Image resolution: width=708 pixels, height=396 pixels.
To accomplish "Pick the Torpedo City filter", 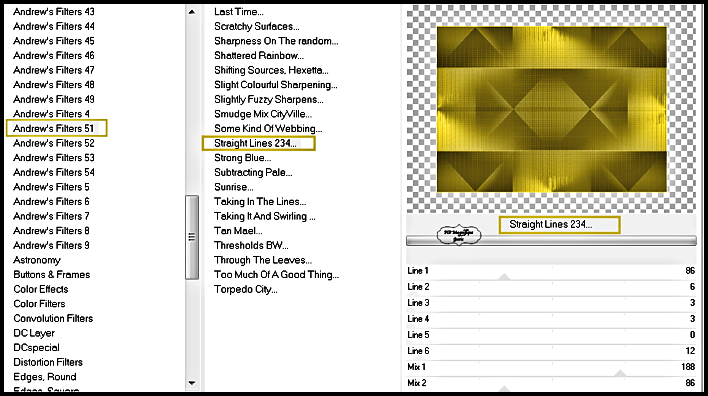I will coord(246,289).
